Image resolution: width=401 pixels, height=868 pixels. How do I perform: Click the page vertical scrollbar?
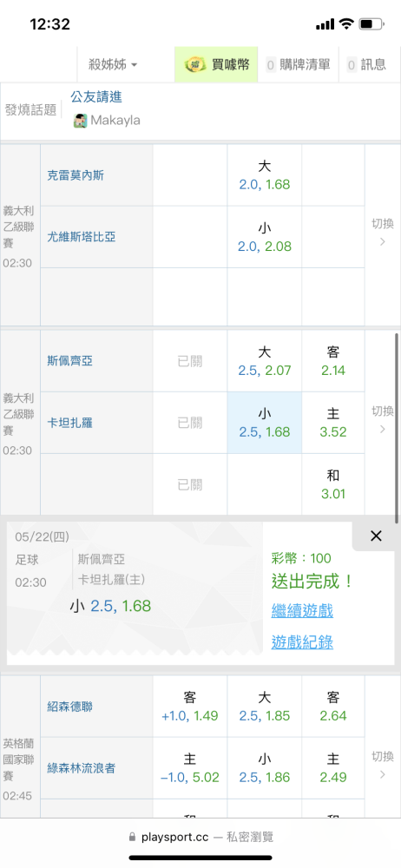[x=397, y=428]
